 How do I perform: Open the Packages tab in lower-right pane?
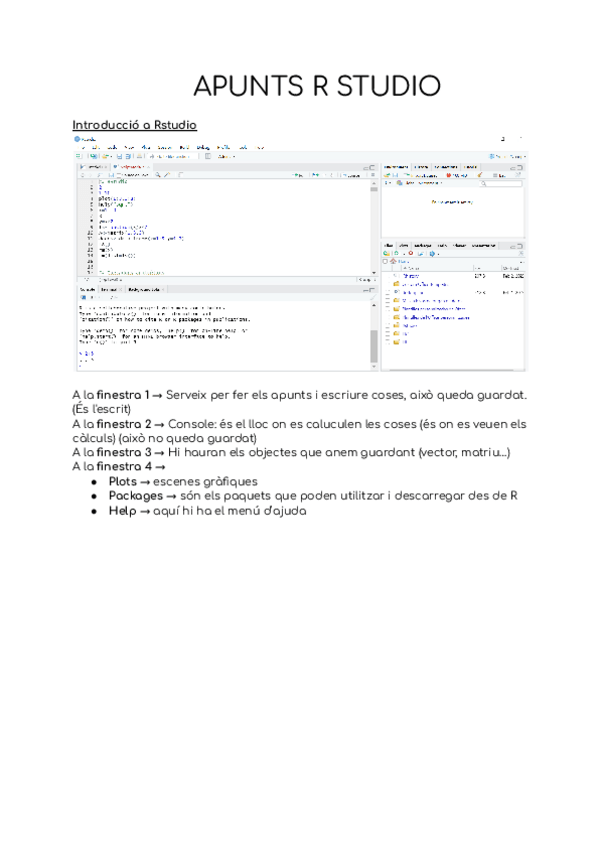click(x=420, y=245)
